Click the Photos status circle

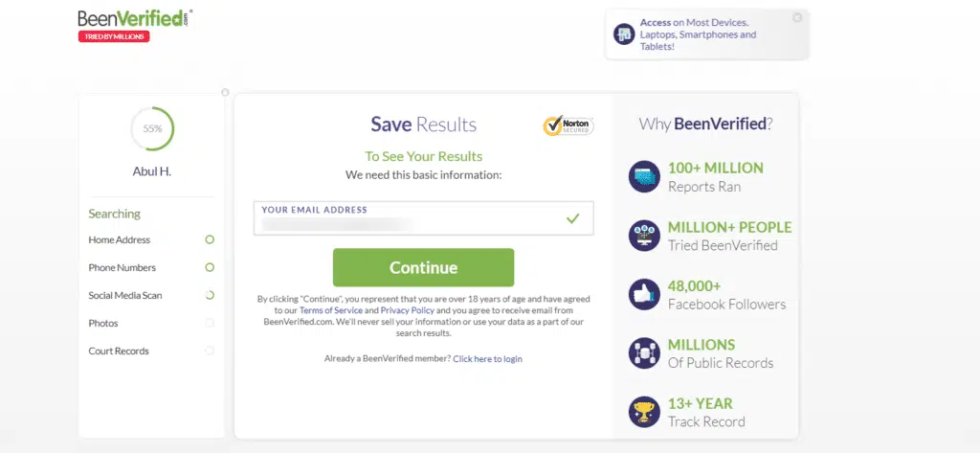click(210, 323)
